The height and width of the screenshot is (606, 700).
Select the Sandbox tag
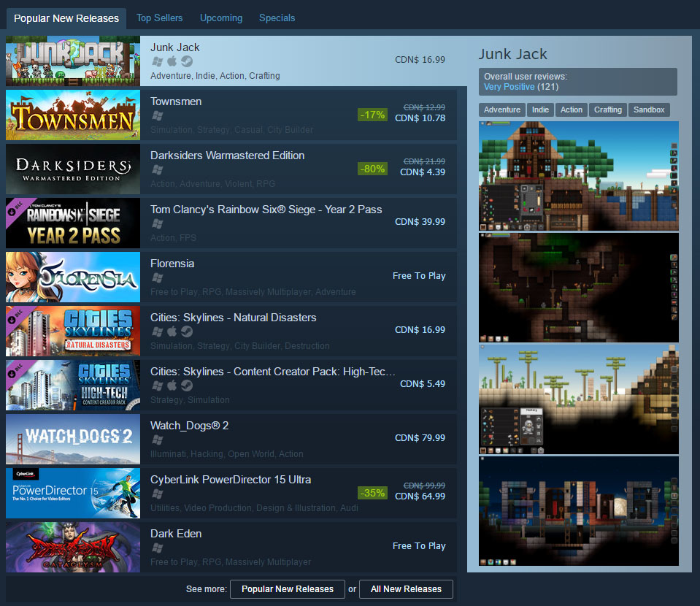649,110
